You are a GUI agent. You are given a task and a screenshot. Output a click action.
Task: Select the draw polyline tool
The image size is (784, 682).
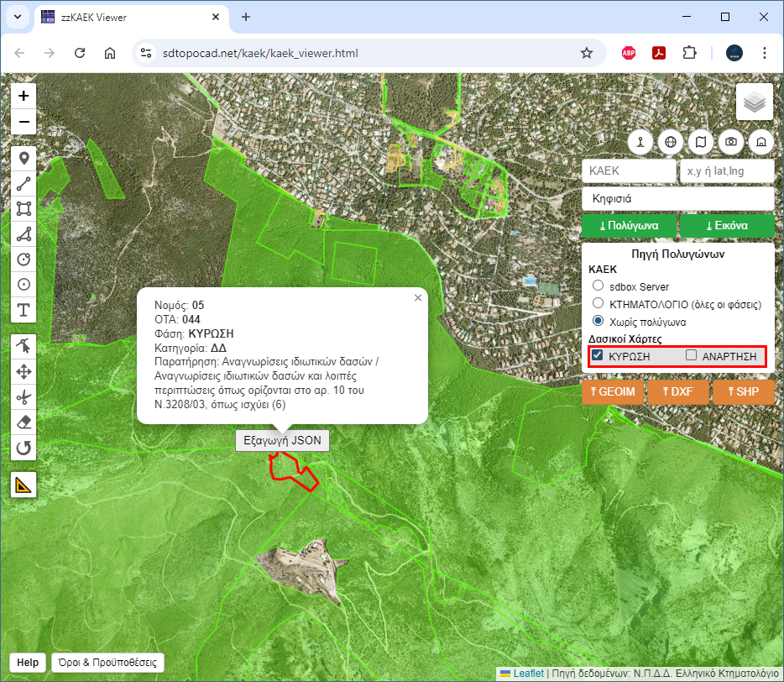[24, 183]
